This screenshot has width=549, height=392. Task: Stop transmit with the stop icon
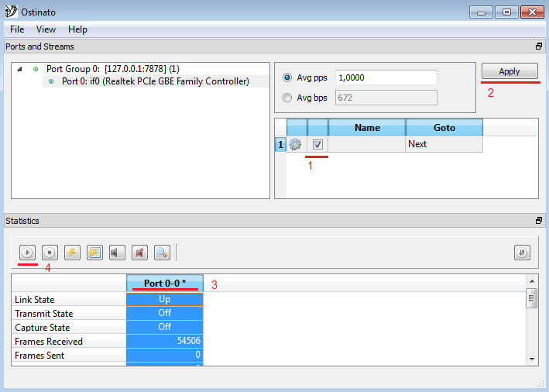tap(50, 253)
